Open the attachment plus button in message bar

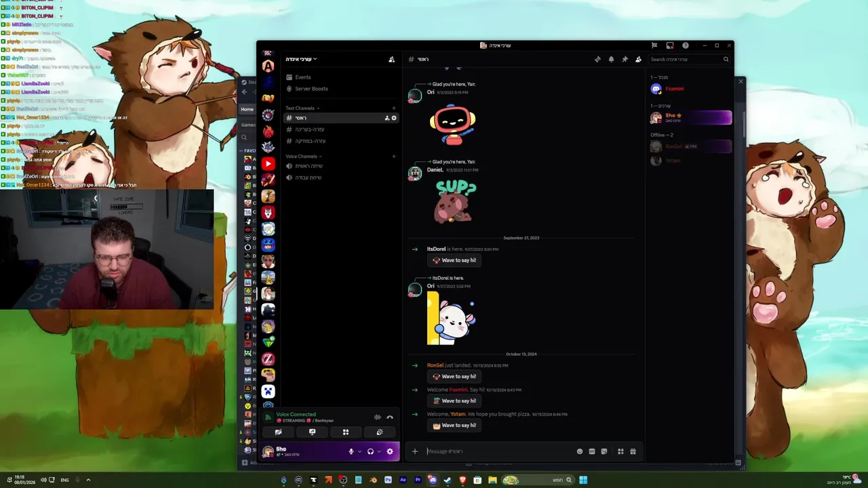[415, 451]
